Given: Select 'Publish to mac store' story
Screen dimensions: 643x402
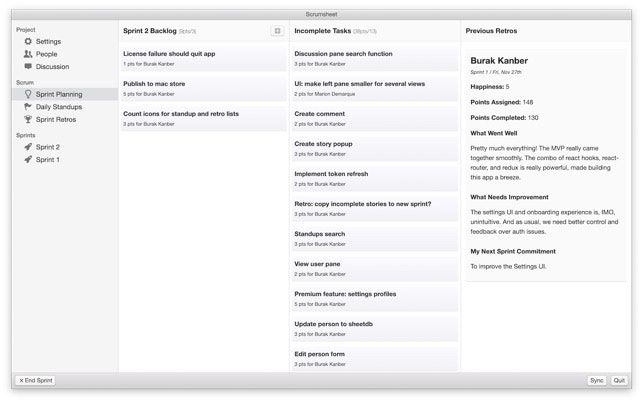Looking at the screenshot, I should (x=203, y=88).
